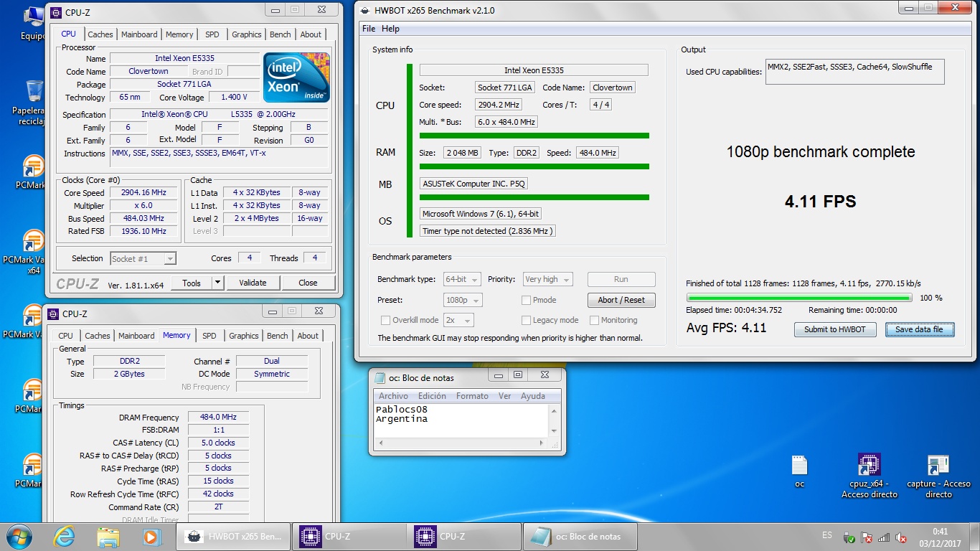
Task: Switch to Graphics tab in upper CPU-Z window
Action: tap(246, 34)
